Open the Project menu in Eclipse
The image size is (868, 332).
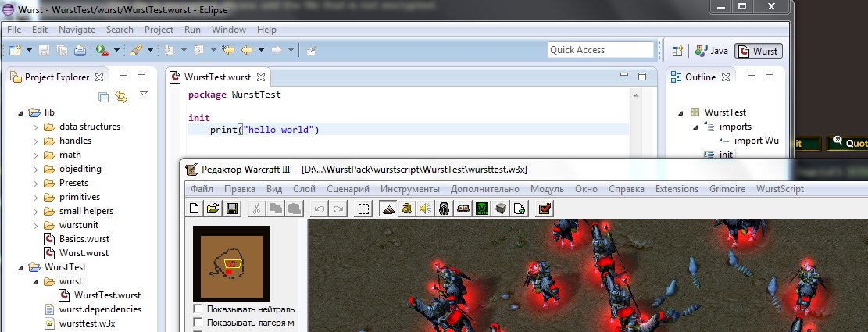tap(159, 30)
